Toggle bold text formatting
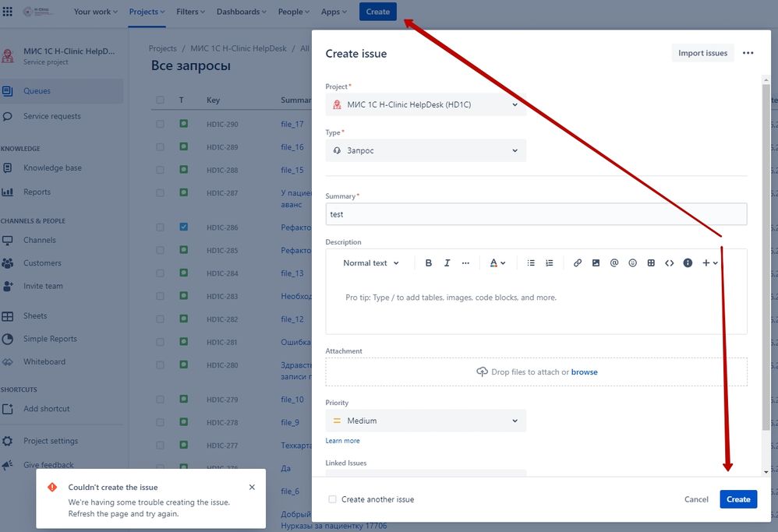 (429, 262)
